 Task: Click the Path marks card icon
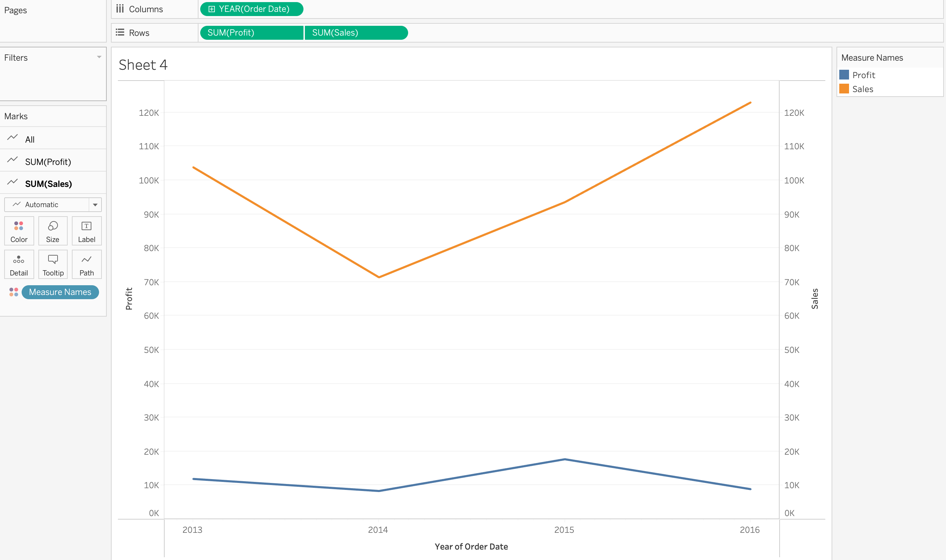coord(87,260)
